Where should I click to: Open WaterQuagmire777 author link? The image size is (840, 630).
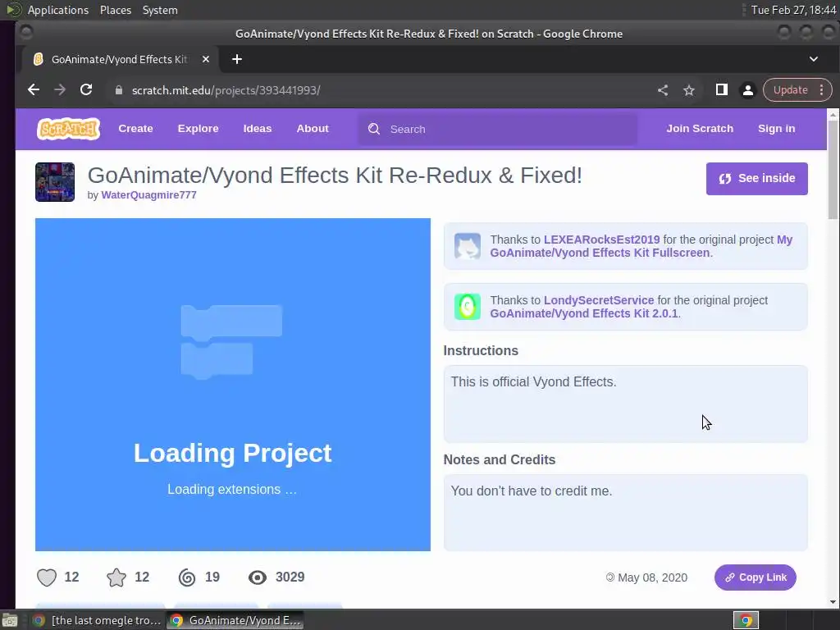[149, 195]
